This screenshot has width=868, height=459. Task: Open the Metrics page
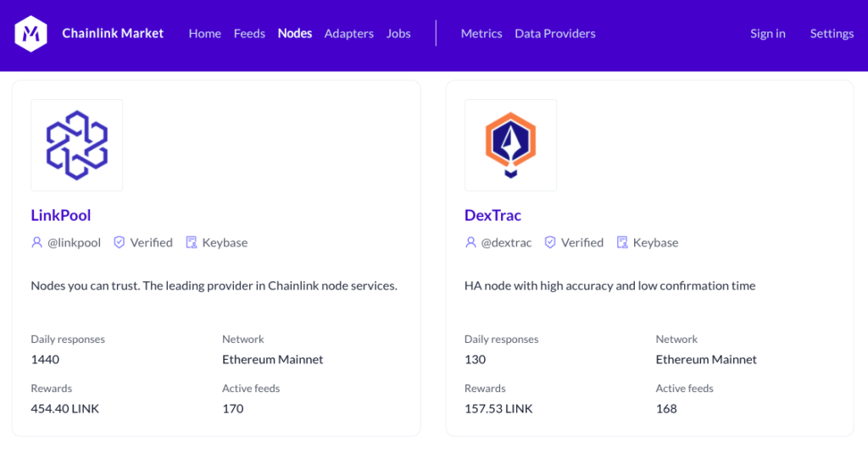(x=481, y=34)
